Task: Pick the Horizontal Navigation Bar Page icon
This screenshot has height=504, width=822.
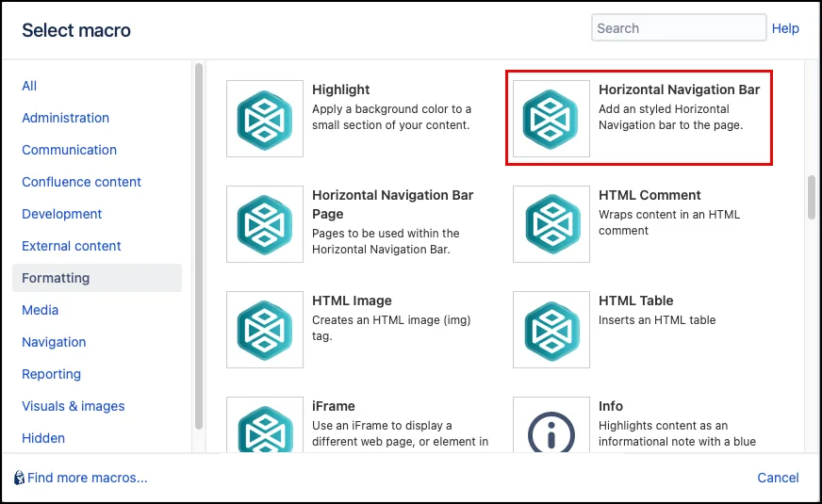Action: coord(265,224)
